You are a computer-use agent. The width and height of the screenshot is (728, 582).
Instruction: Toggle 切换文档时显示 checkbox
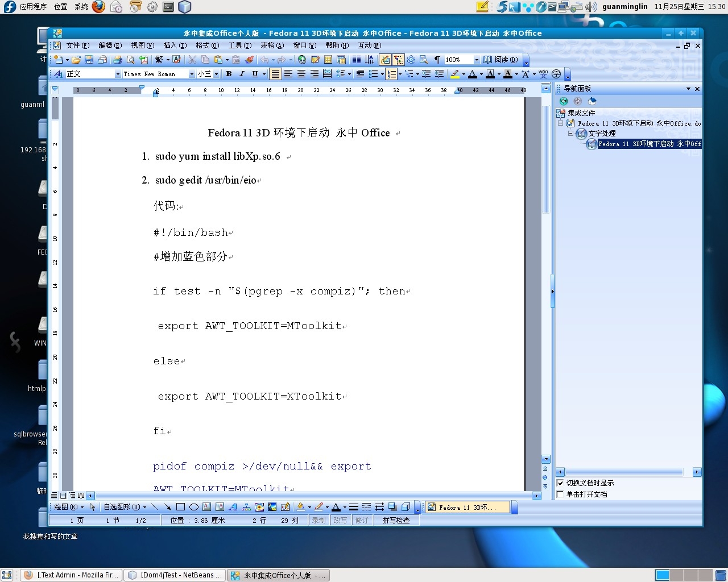(560, 483)
